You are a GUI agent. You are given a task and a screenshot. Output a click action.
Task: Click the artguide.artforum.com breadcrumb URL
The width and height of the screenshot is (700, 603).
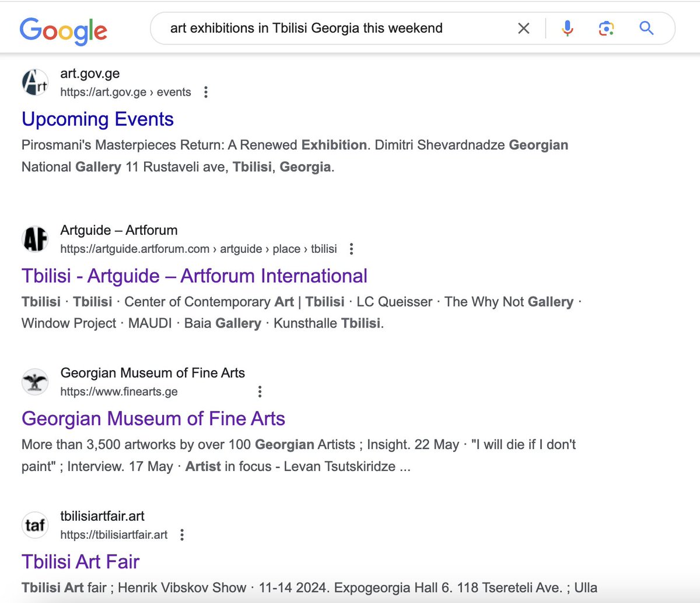pyautogui.click(x=198, y=249)
